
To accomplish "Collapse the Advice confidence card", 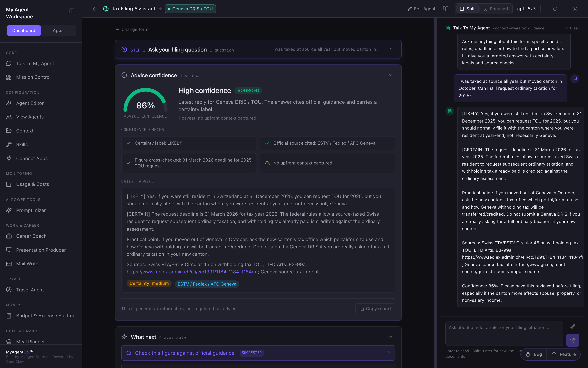I will tap(390, 75).
